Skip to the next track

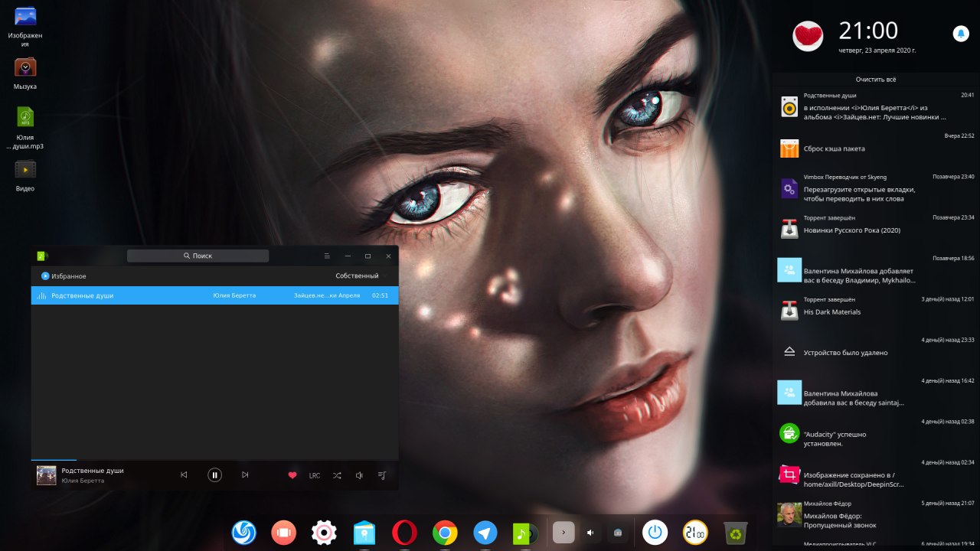pyautogui.click(x=245, y=475)
